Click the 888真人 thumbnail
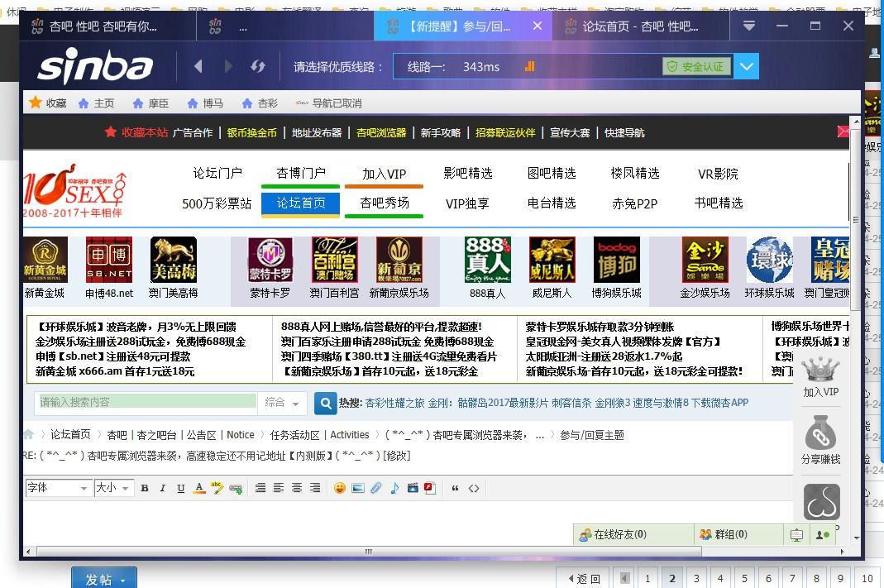The width and height of the screenshot is (884, 588). coord(487,267)
